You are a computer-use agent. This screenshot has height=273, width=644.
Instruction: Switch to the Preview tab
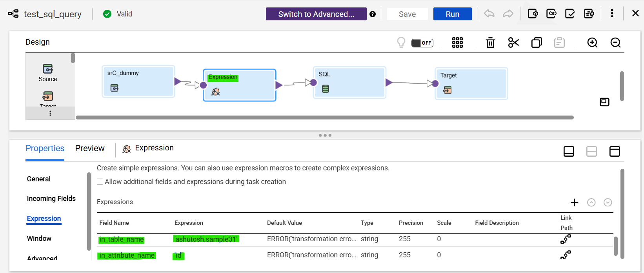(90, 148)
